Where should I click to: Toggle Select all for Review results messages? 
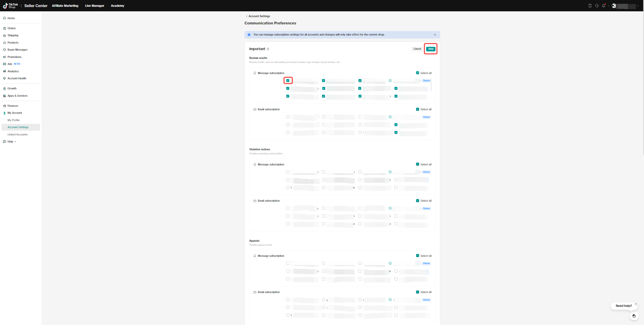pos(418,73)
